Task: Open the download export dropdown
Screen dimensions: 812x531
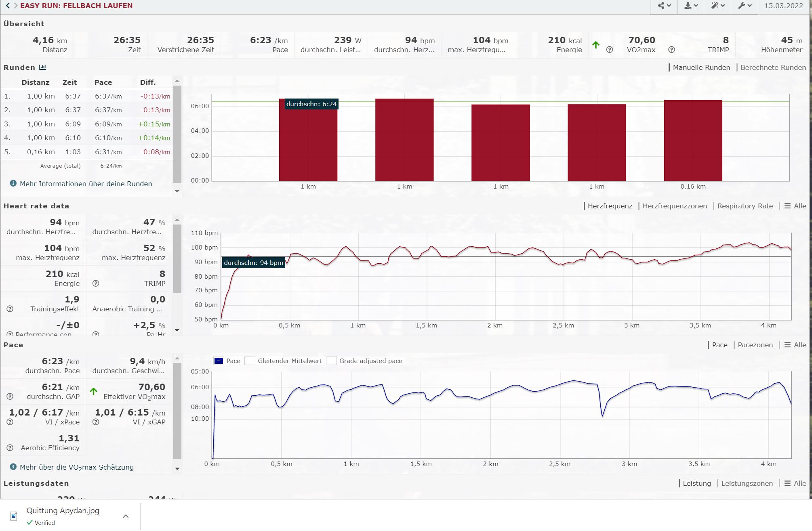Action: 691,6
